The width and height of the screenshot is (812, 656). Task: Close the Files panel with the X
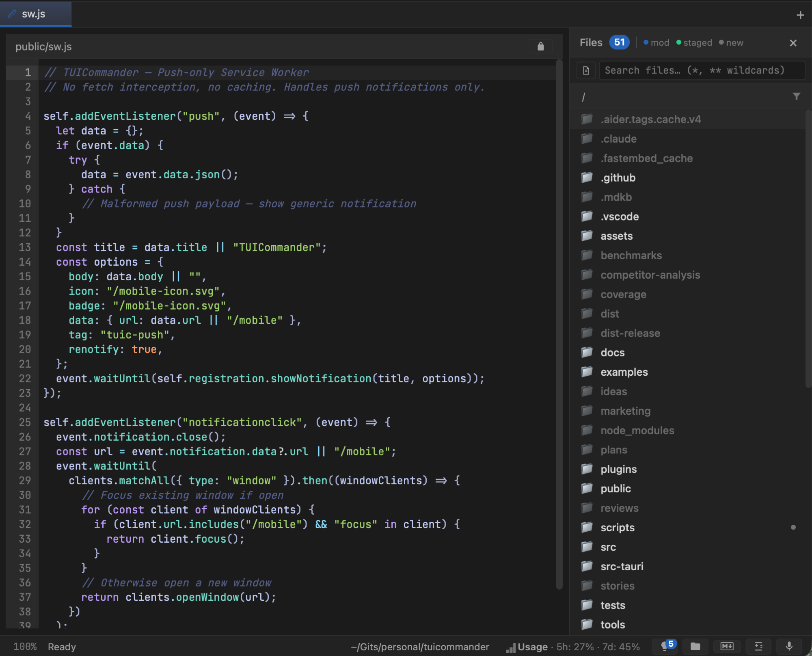point(793,43)
